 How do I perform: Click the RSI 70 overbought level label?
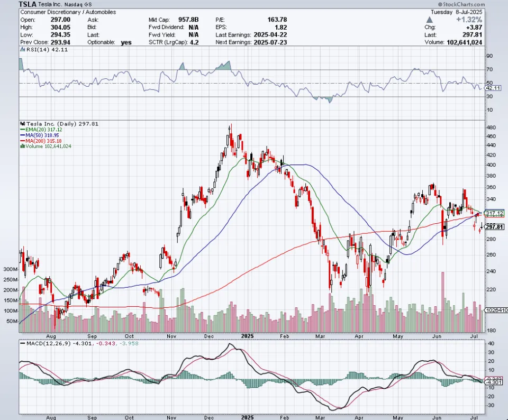pos(489,69)
